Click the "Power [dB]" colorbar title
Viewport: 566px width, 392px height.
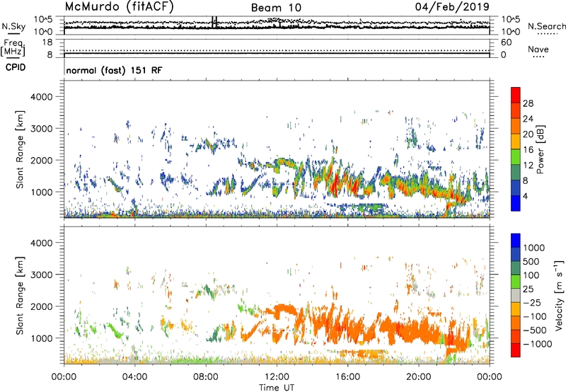540,149
